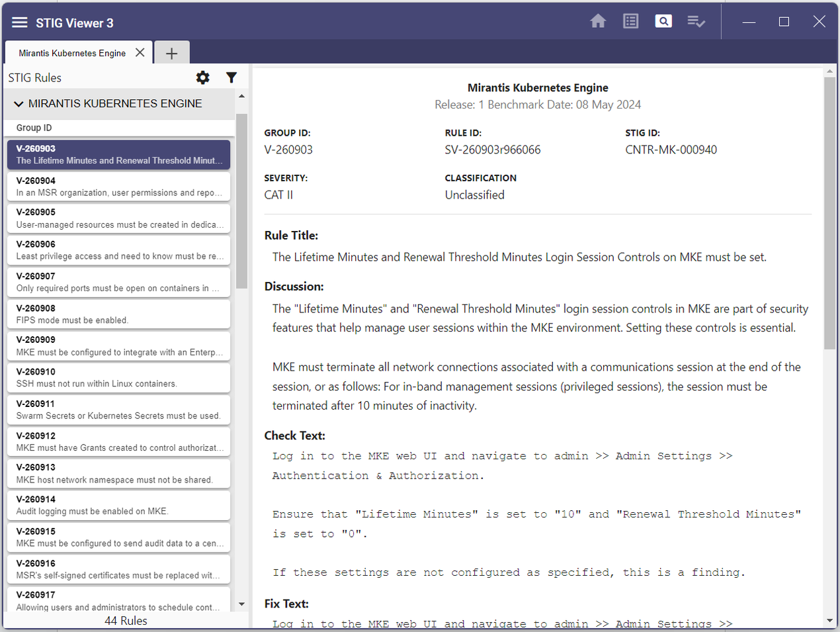
Task: Open the hamburger navigation menu
Action: 19,21
